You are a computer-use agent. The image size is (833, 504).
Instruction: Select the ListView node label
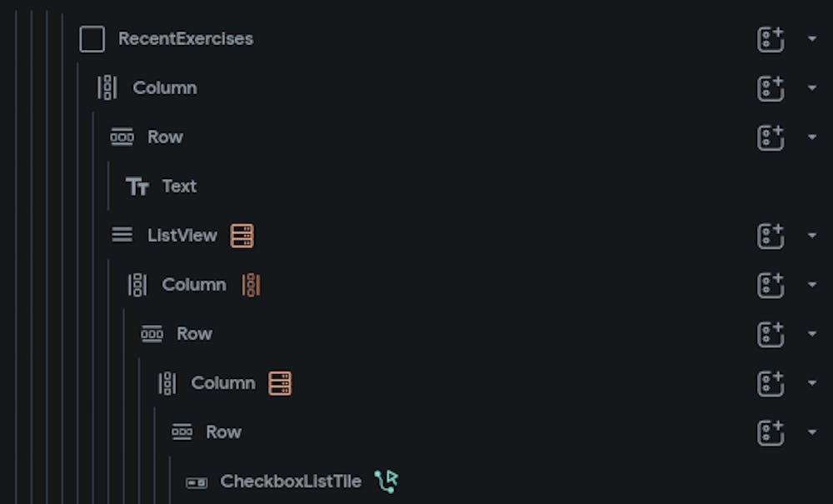tap(182, 236)
